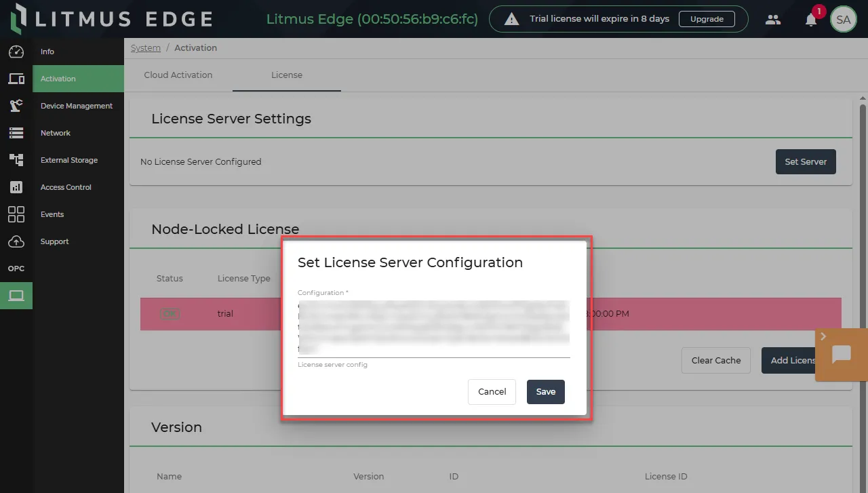Select the stacked server rows icon
Image resolution: width=868 pixels, height=493 pixels.
tap(16, 133)
